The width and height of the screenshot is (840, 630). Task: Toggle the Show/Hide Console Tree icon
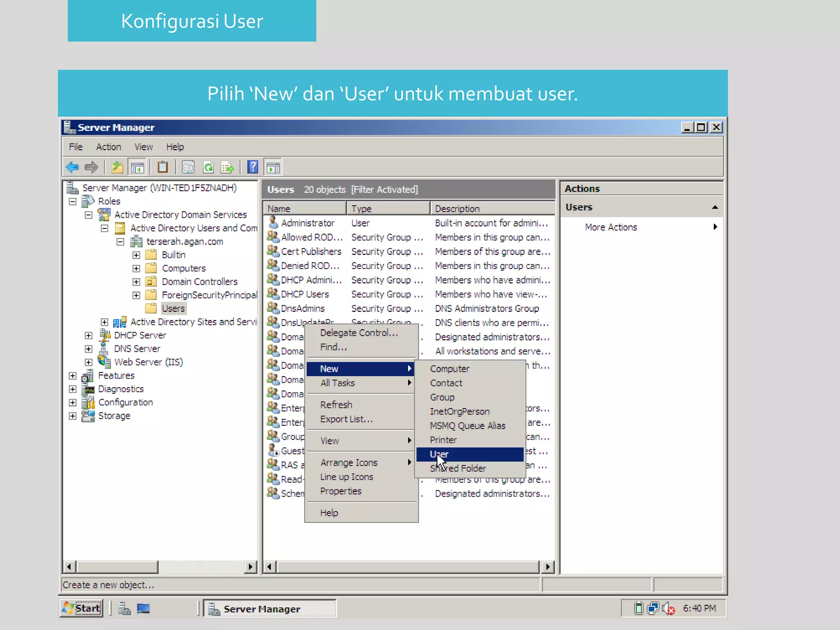137,167
